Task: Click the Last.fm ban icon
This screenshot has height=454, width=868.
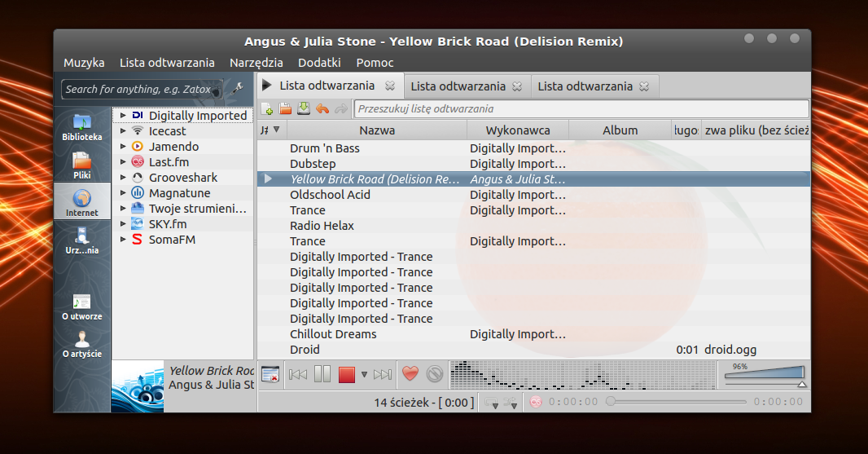Action: [435, 374]
